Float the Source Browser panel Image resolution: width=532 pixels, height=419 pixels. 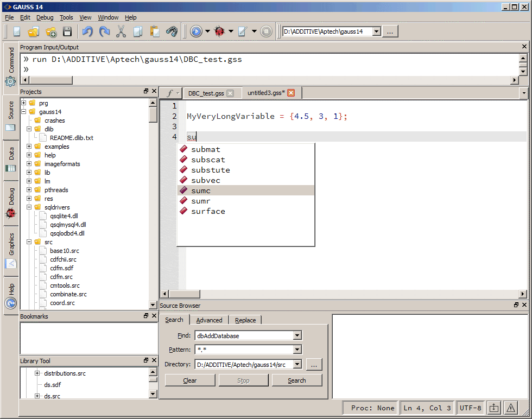(x=516, y=304)
